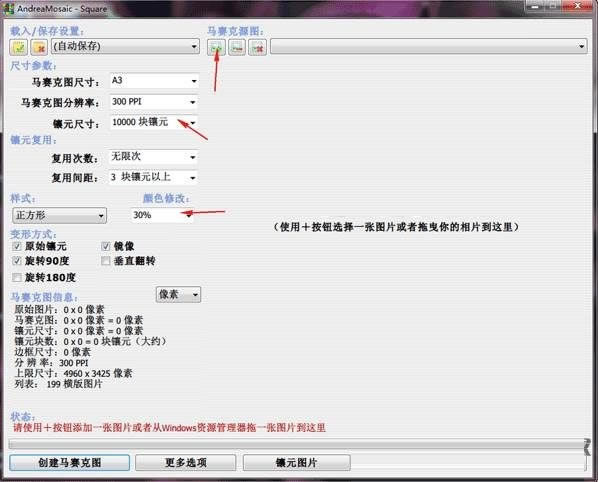Click the 边框尺寸: 0 像素 line
This screenshot has width=598, height=482.
click(52, 352)
